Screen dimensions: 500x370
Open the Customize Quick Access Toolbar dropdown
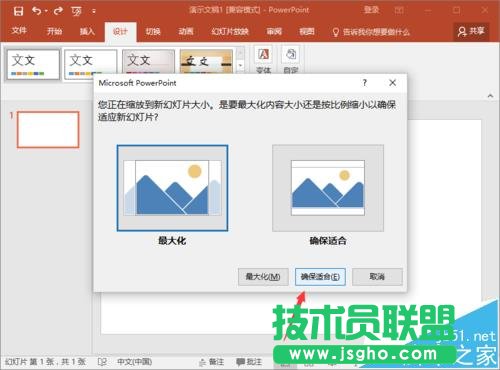(94, 11)
